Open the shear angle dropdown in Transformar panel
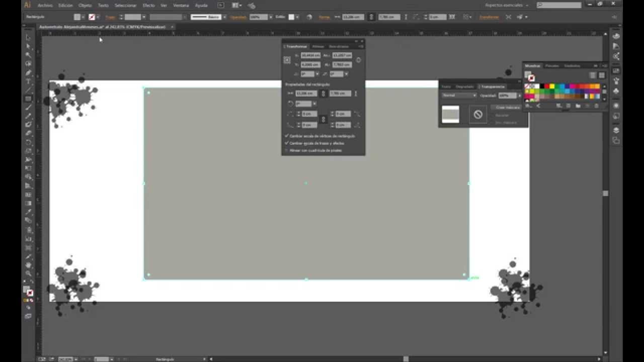Screen dimensions: 644x362 (346, 74)
